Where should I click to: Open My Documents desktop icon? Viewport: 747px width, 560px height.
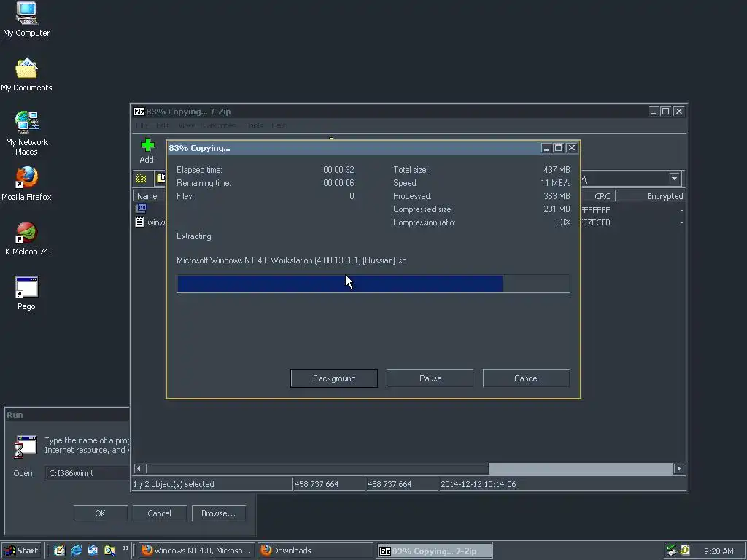[26, 75]
